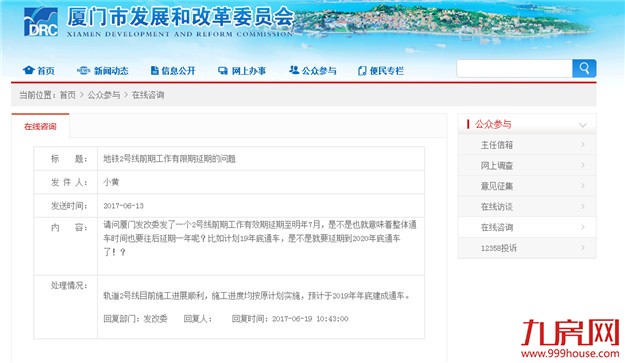
Task: Open the 新闻动态 navigation menu item
Action: coord(111,71)
